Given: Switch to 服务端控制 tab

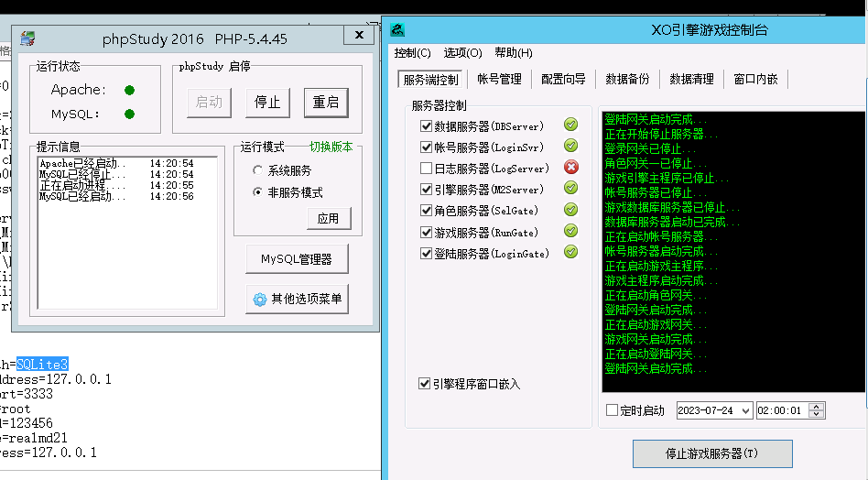Looking at the screenshot, I should click(430, 80).
